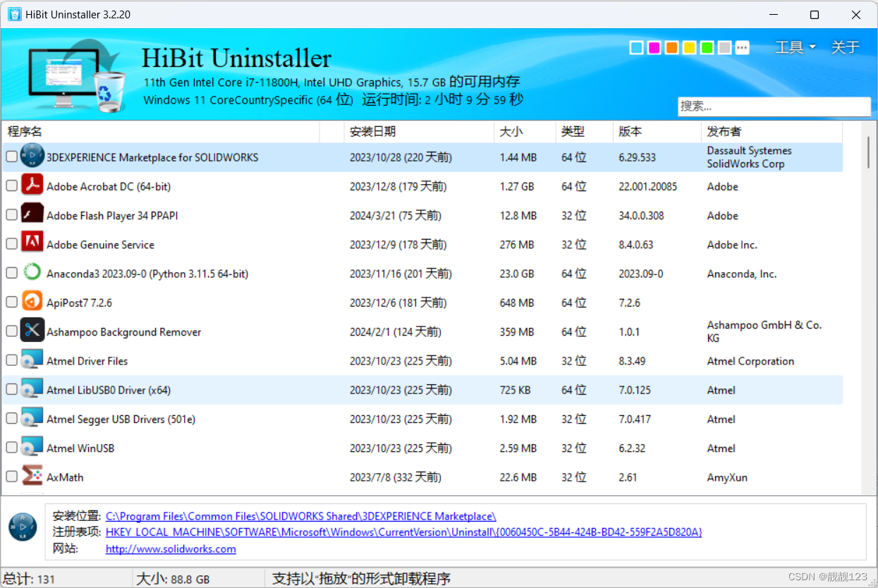Check the Atmel Segger USB Drivers checkbox
This screenshot has height=588, width=878.
[11, 419]
